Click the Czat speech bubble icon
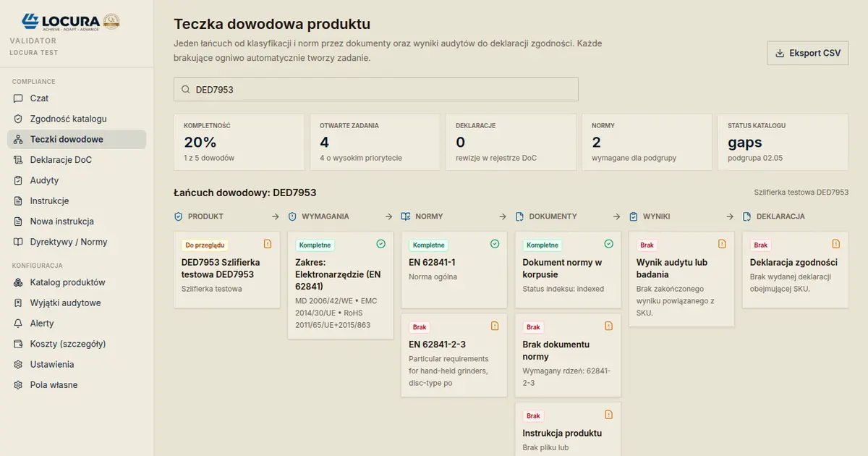868x456 pixels. click(x=18, y=98)
